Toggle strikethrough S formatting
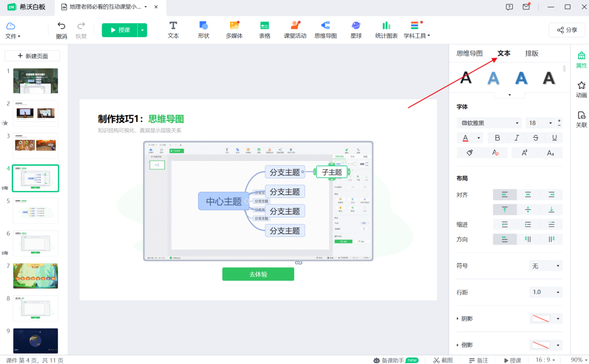 pos(535,138)
